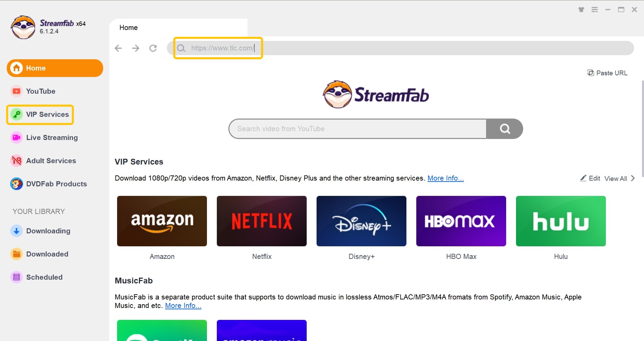
Task: Open Adult Services section
Action: pyautogui.click(x=51, y=160)
